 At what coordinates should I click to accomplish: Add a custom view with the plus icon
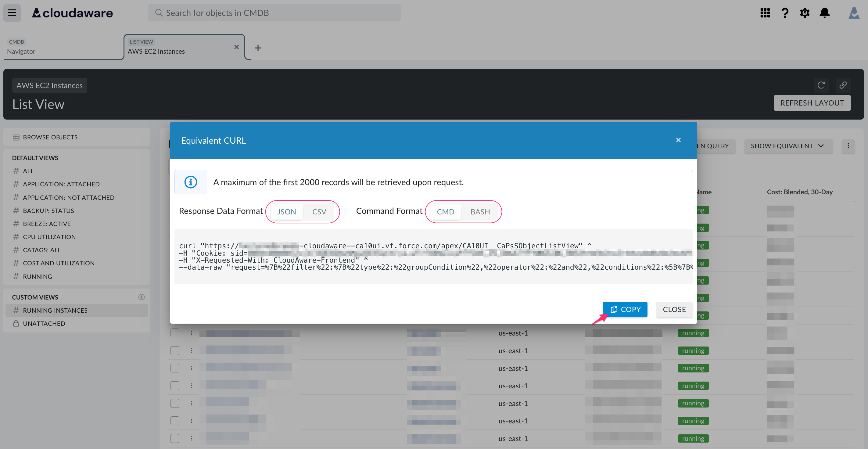click(x=142, y=297)
